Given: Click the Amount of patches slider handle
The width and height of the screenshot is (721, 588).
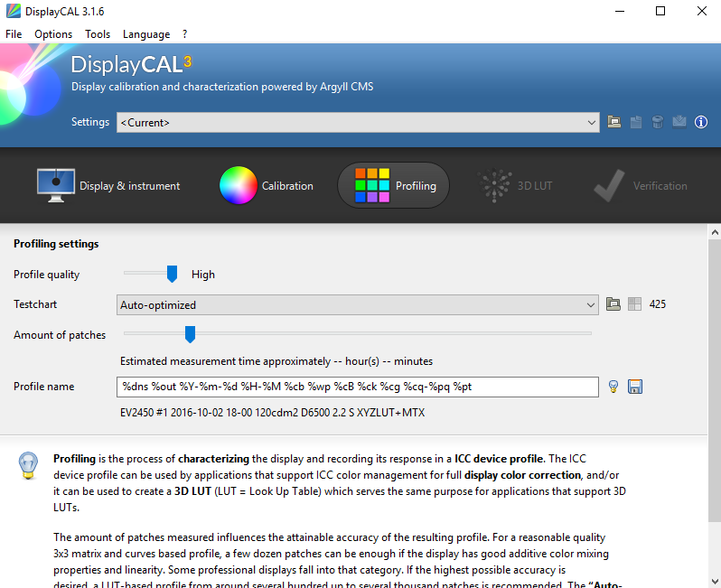Looking at the screenshot, I should point(190,334).
